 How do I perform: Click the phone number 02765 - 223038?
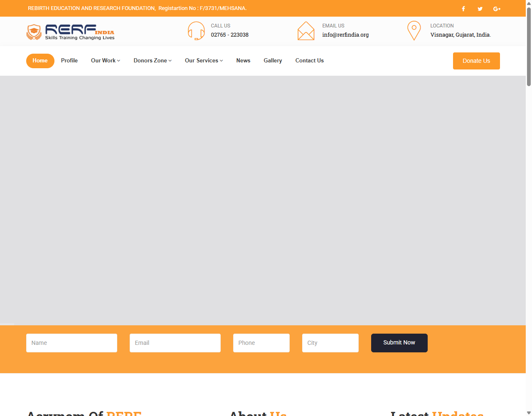click(x=230, y=35)
